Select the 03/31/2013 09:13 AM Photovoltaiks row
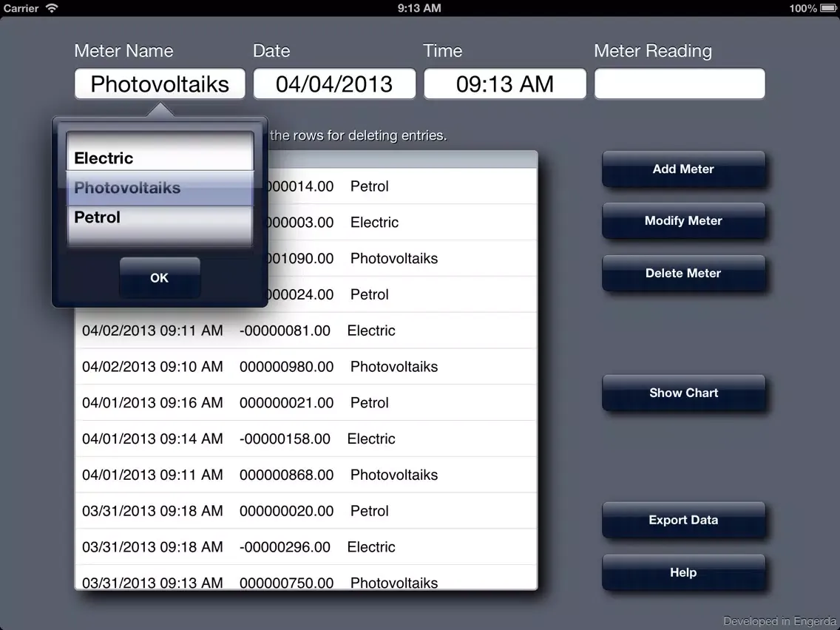 [306, 577]
